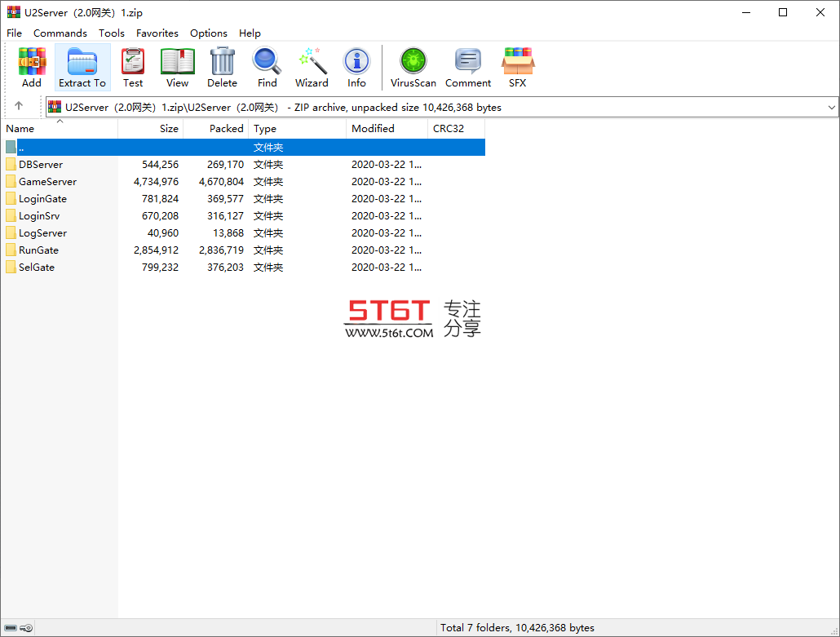
Task: Click the disk drive icon in status bar
Action: (10, 628)
